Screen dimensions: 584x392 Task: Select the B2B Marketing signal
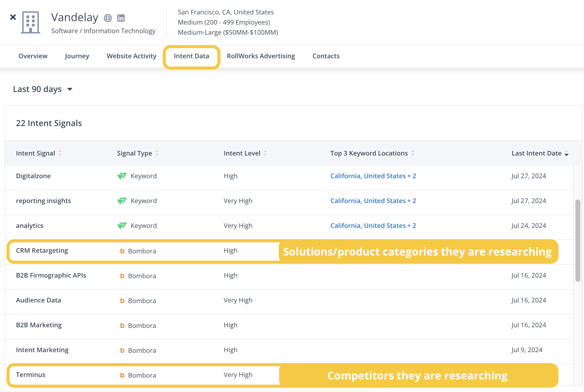[x=39, y=325]
